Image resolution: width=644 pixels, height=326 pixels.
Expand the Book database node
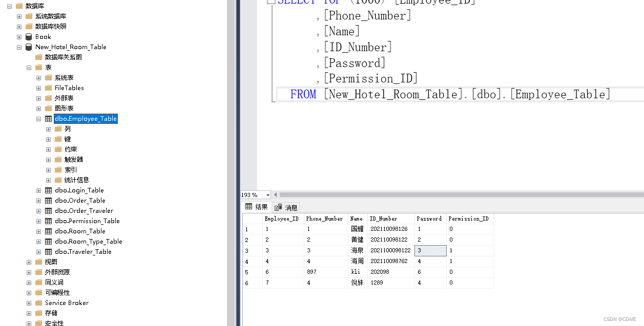[19, 37]
